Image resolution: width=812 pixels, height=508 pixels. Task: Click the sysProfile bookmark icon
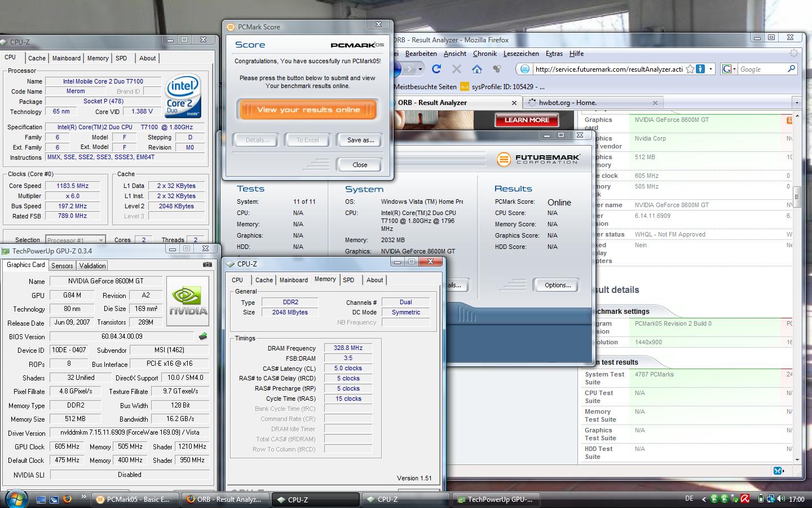pos(465,87)
